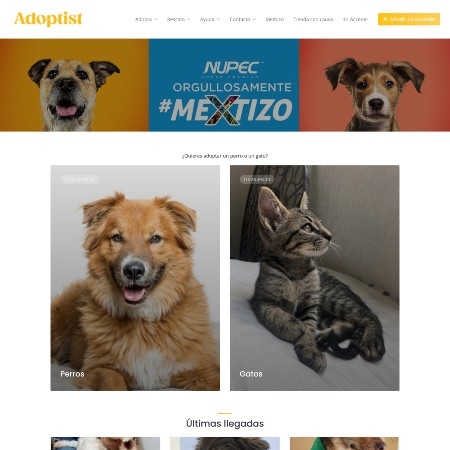Screen dimensions: 450x450
Task: Click the Nupec logo in the banner
Action: [232, 69]
